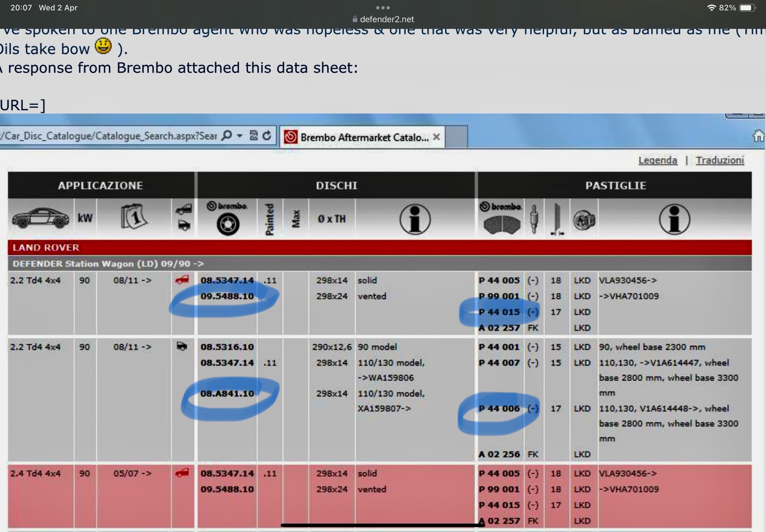Click the Brembo disc column icon
Viewport: 766px width, 532px height.
(x=227, y=218)
